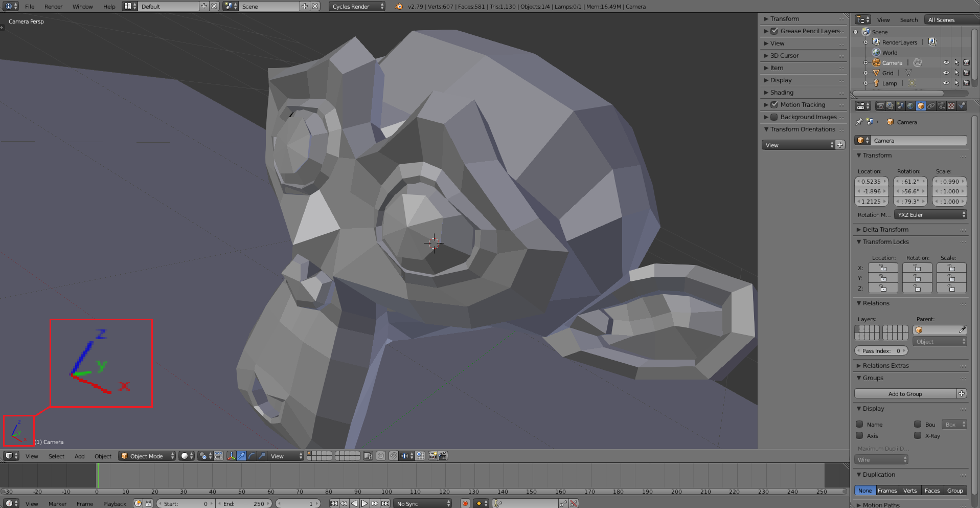Open the Help menu

pos(109,6)
